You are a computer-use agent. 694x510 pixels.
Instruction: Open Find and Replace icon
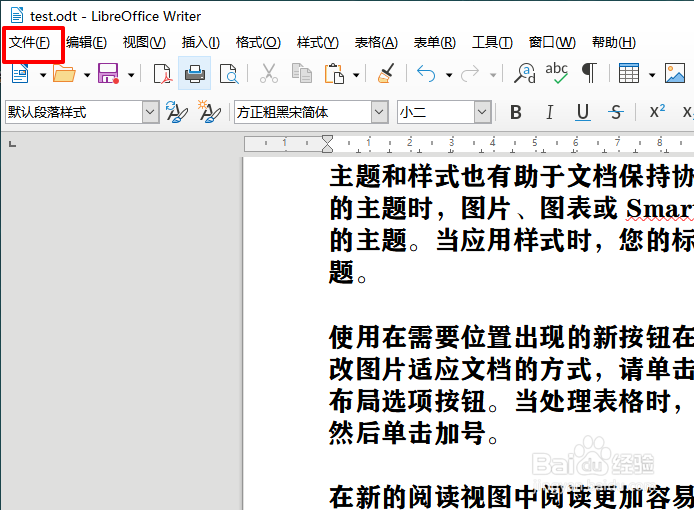pyautogui.click(x=524, y=73)
